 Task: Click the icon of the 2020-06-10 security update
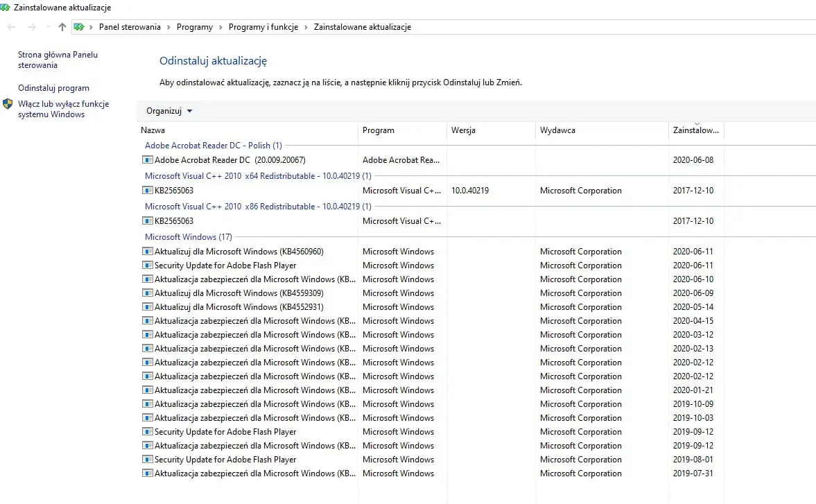[x=148, y=279]
